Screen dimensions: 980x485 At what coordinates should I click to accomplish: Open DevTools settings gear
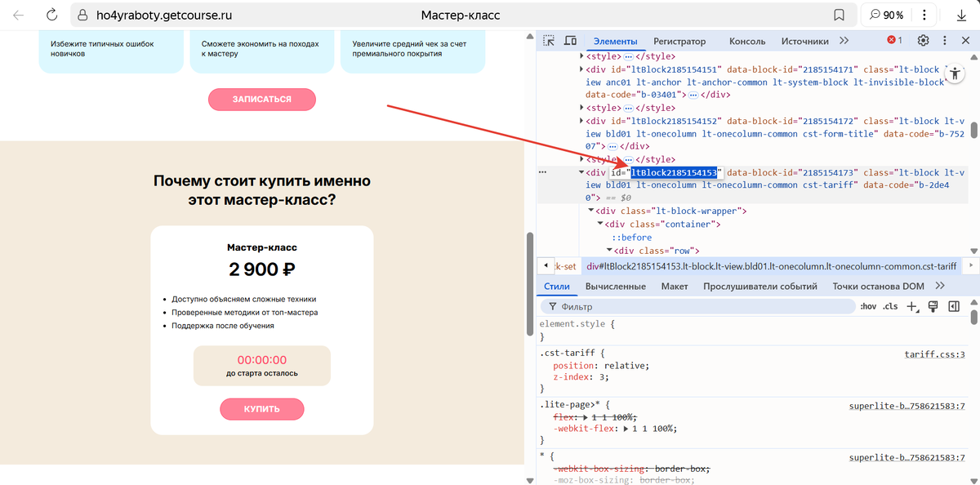click(x=923, y=41)
